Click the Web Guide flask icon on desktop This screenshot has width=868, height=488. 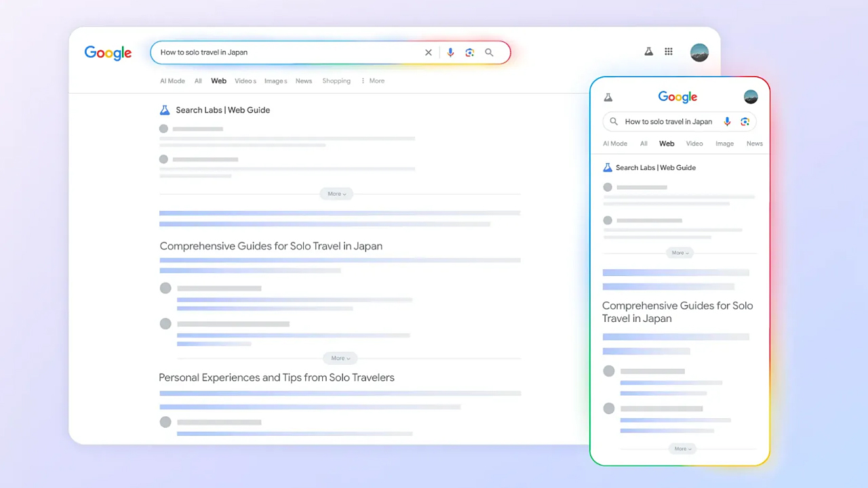point(165,110)
